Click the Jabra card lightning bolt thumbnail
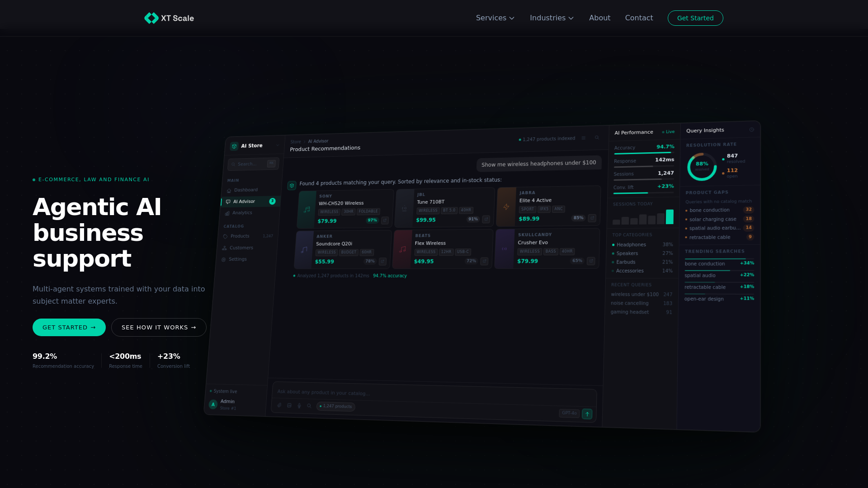Screen dimensions: 868x488 [x=506, y=206]
